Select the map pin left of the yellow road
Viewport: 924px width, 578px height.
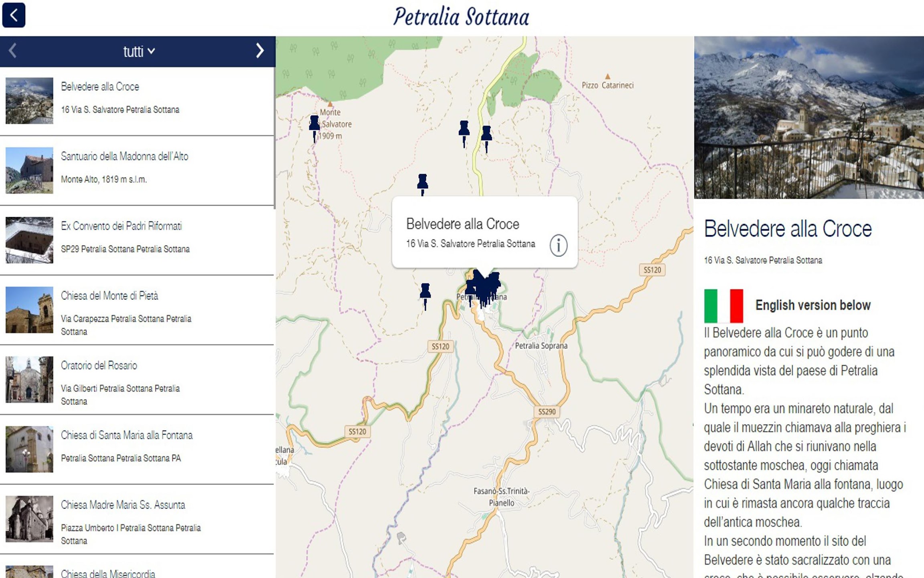coord(464,133)
